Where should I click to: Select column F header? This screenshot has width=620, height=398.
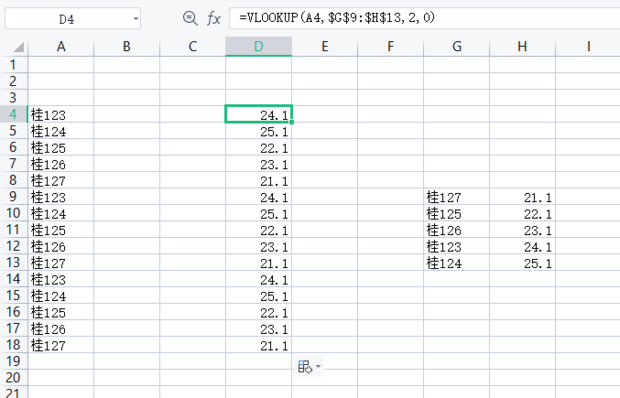[391, 47]
